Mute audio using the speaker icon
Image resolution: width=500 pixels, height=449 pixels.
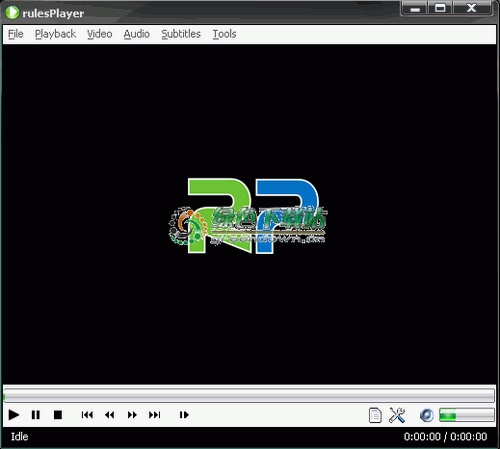click(x=427, y=415)
